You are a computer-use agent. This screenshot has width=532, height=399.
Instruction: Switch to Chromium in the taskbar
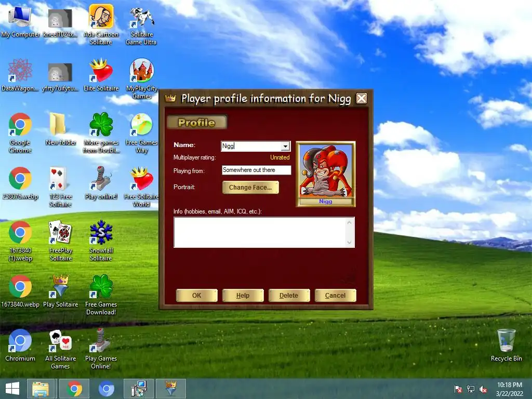point(106,389)
